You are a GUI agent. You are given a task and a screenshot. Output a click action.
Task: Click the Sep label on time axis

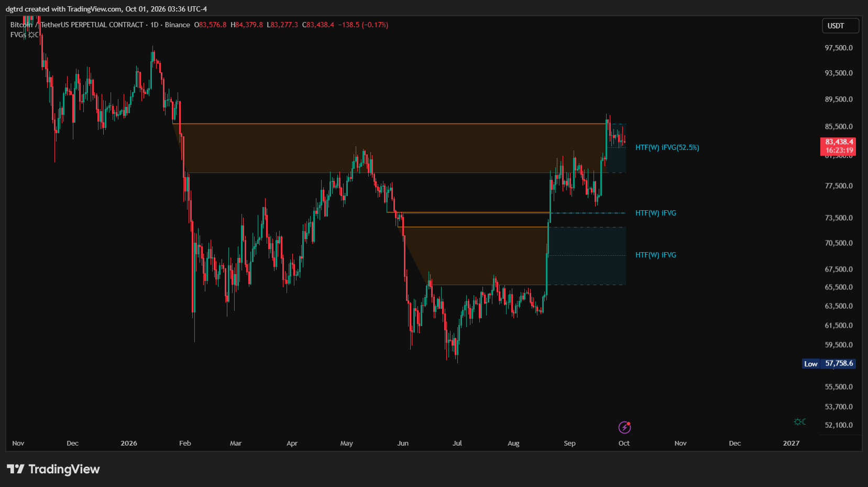569,443
